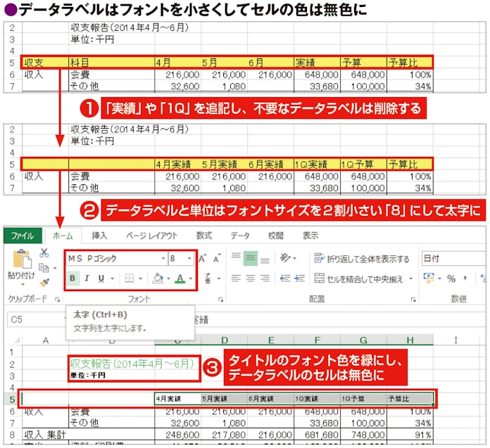
Task: Select column header A
Action: [x=46, y=340]
